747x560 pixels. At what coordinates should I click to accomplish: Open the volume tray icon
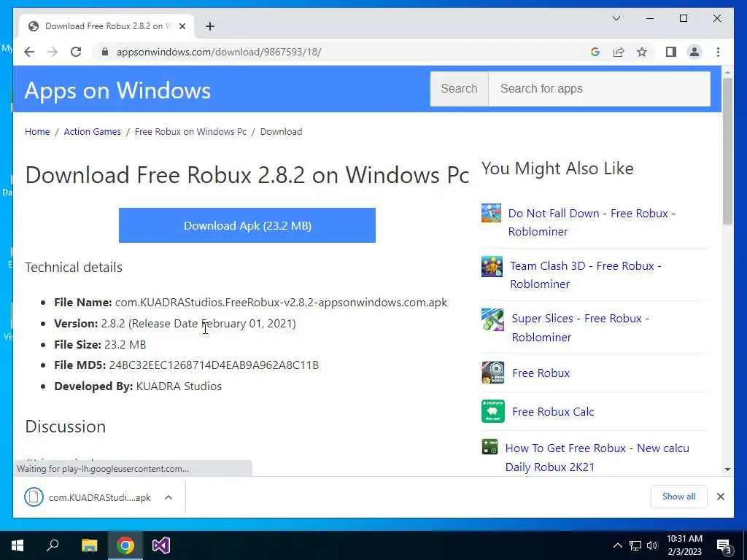click(651, 545)
